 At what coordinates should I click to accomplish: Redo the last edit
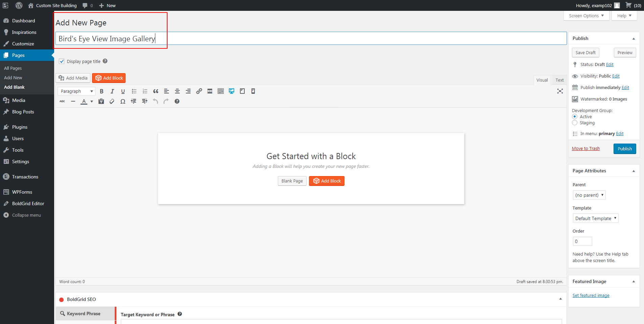point(166,101)
